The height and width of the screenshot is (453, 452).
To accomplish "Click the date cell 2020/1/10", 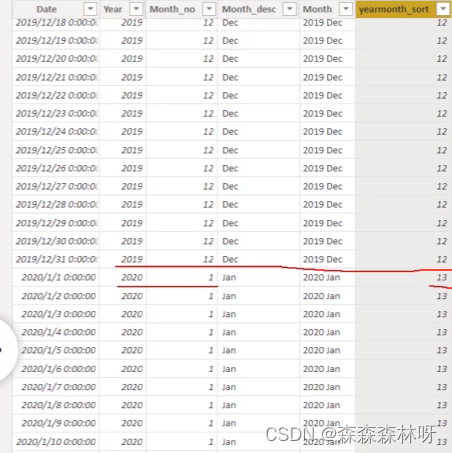I will coord(56,442).
